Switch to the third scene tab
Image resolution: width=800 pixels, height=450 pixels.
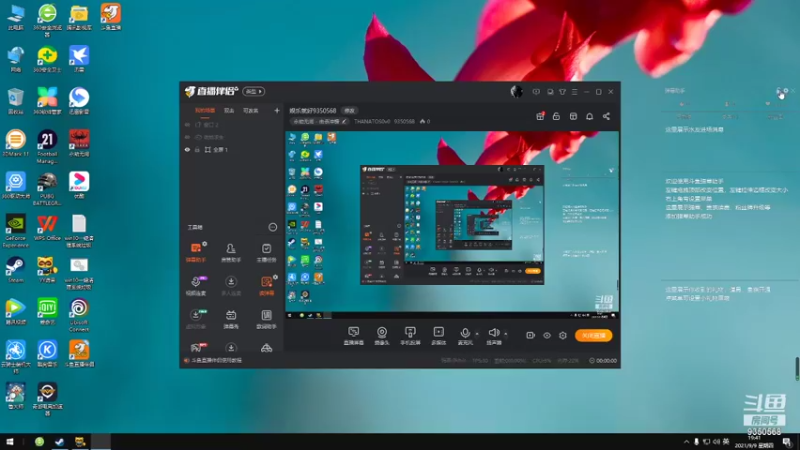251,110
